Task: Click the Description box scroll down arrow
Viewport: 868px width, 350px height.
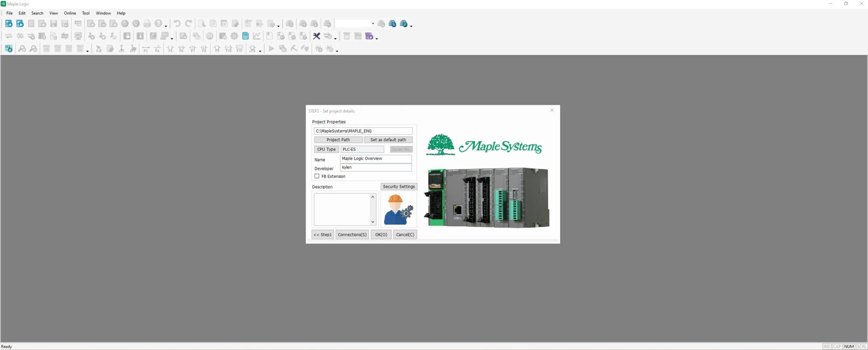Action: [x=373, y=222]
